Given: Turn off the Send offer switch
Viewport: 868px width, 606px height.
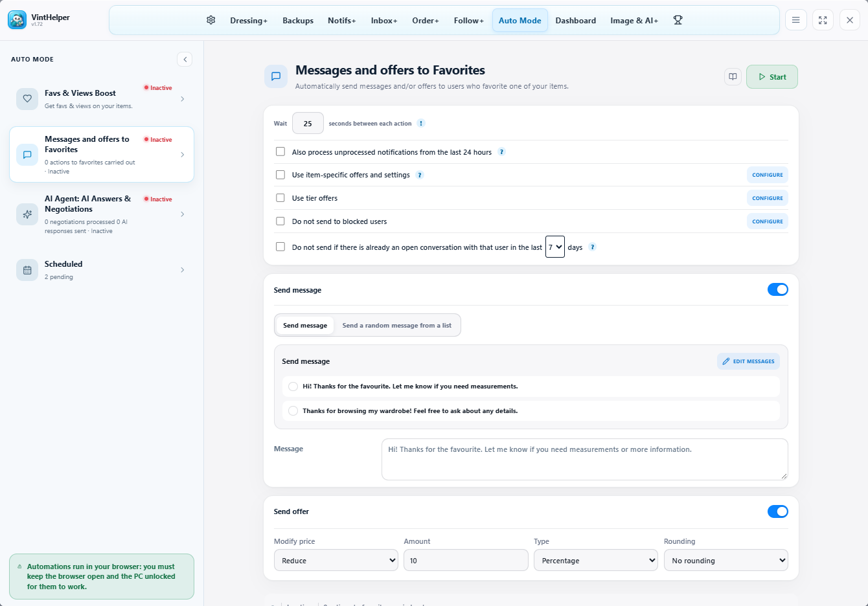Looking at the screenshot, I should coord(778,511).
